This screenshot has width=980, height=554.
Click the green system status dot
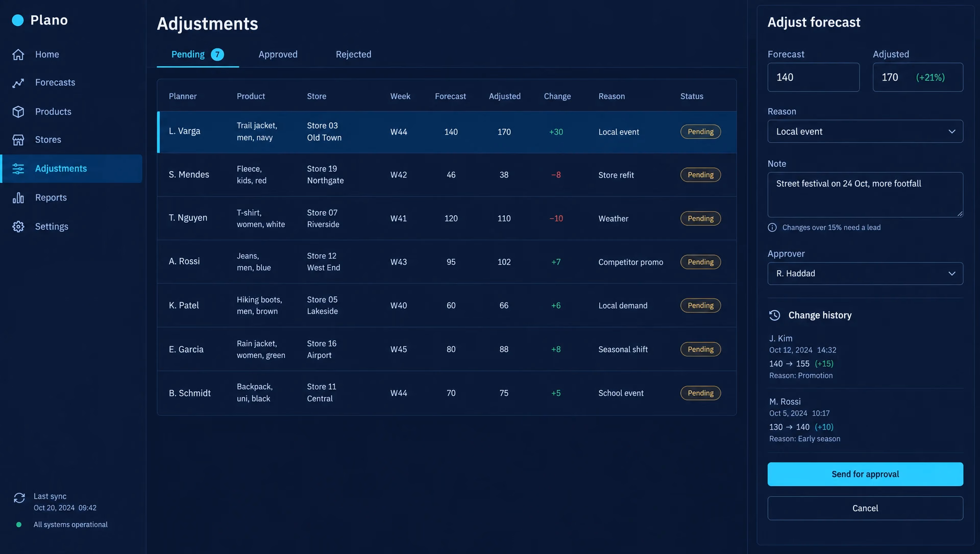[x=19, y=524]
